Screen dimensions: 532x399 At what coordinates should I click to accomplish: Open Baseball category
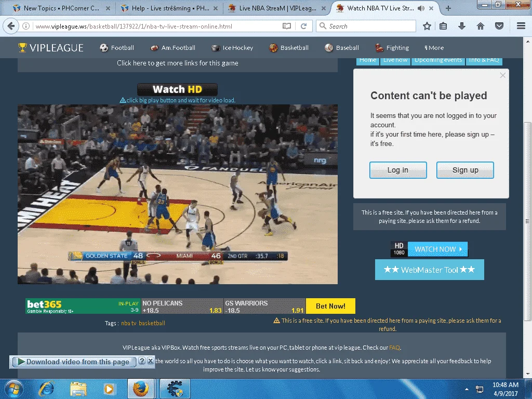342,48
